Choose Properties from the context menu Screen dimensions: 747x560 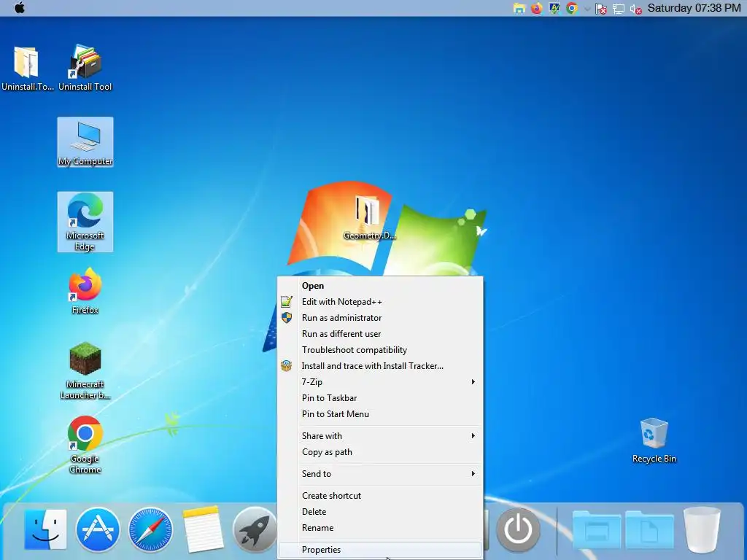pos(380,550)
